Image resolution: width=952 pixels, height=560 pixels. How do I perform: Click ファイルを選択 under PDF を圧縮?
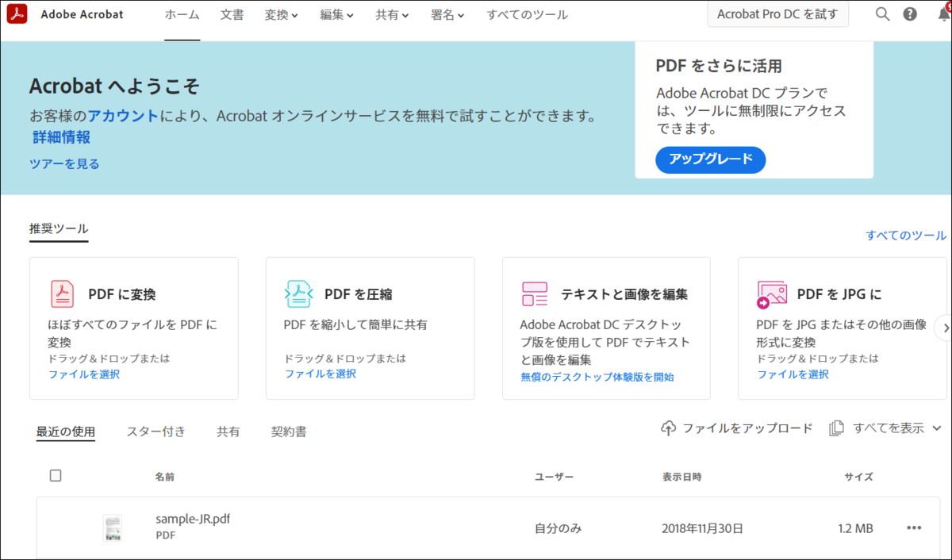(321, 374)
